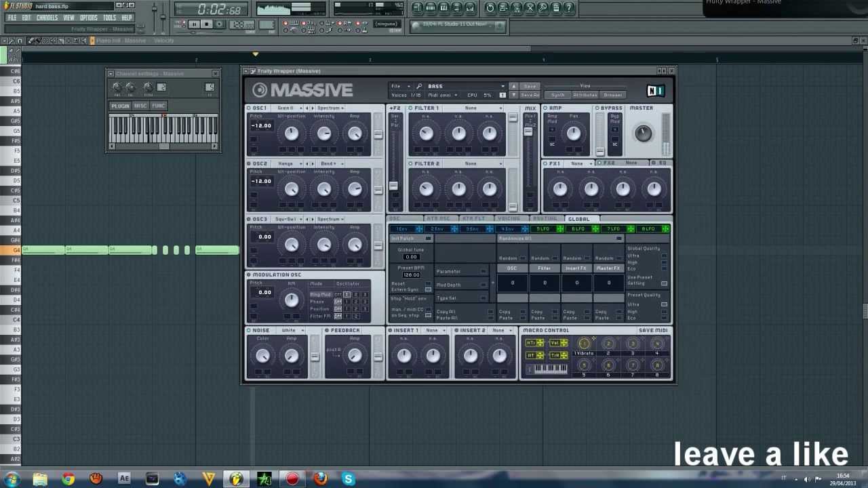Switch to the Attributes view in Massive
This screenshot has height=488, width=868.
point(585,95)
